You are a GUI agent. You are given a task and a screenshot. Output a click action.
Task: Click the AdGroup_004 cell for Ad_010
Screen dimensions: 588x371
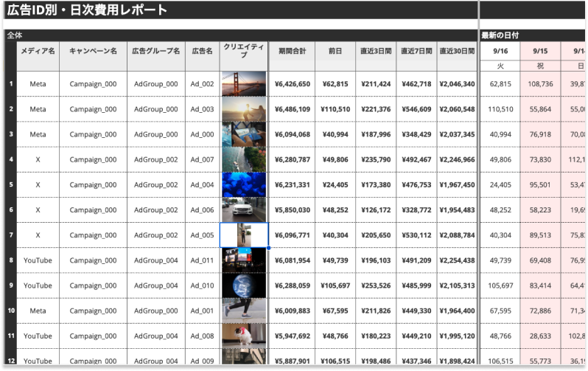click(155, 285)
